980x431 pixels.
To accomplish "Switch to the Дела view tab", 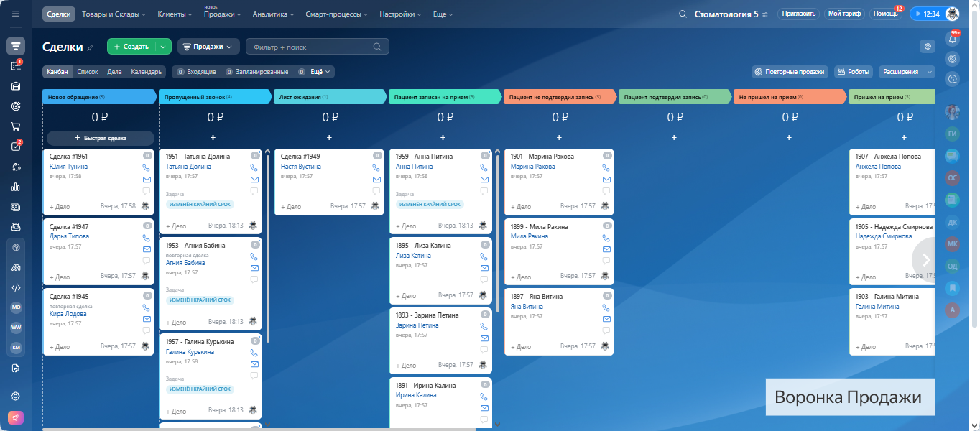I will tap(114, 72).
